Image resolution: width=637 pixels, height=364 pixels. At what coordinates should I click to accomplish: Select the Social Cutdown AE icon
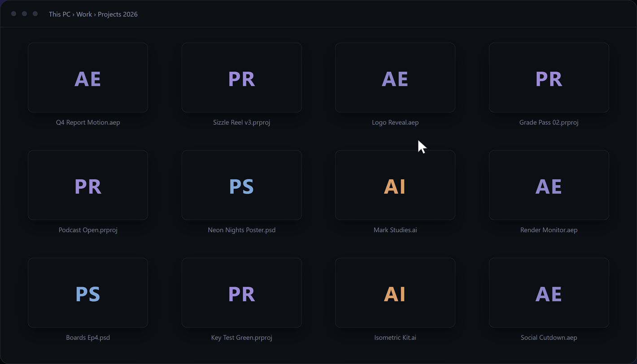pyautogui.click(x=549, y=293)
